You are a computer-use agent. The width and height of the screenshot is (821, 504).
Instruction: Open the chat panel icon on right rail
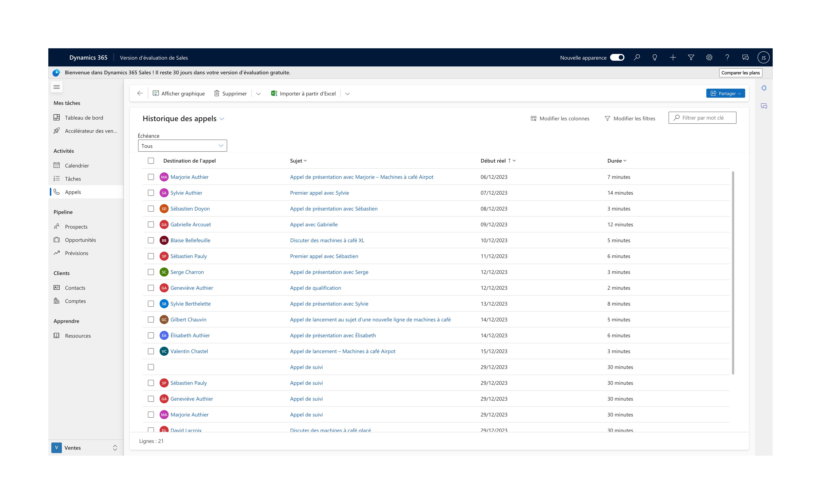click(x=764, y=106)
